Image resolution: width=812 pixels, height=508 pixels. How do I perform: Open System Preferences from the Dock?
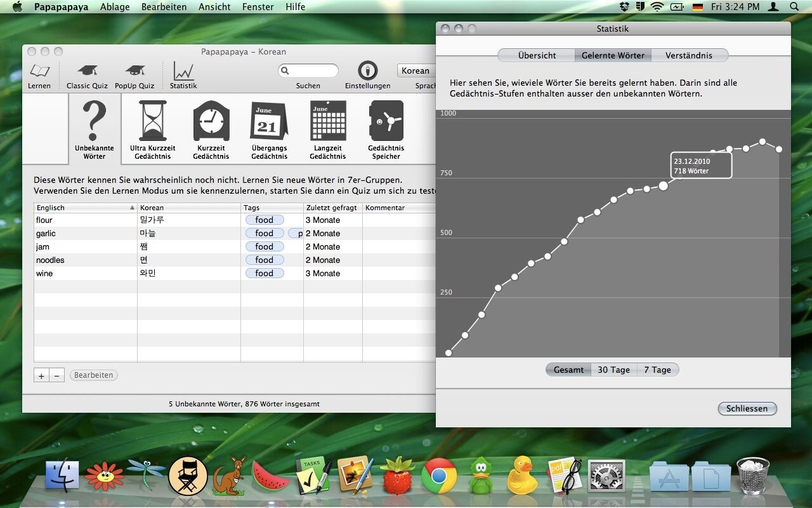(607, 476)
